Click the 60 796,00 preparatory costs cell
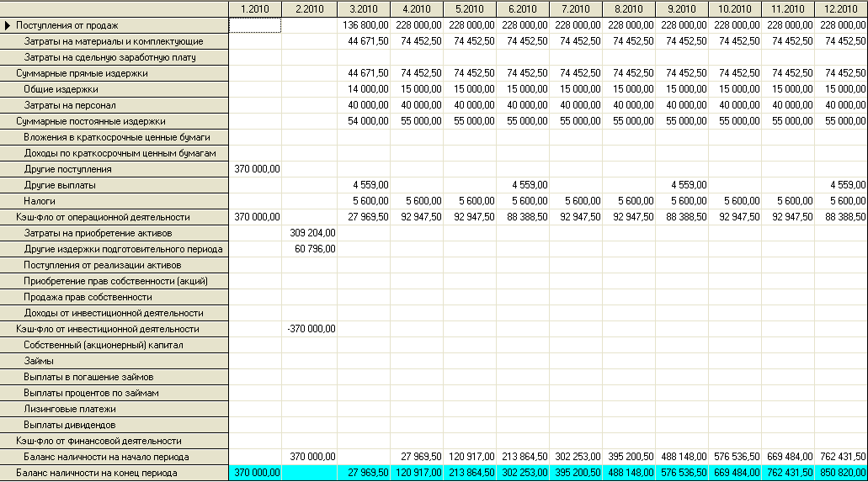Viewport: 868px width, 482px height. point(310,250)
